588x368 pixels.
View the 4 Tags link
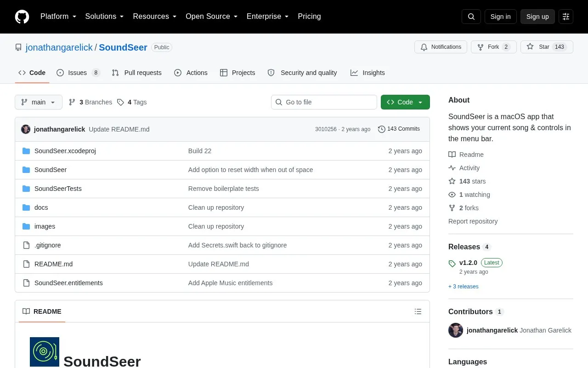(x=132, y=102)
